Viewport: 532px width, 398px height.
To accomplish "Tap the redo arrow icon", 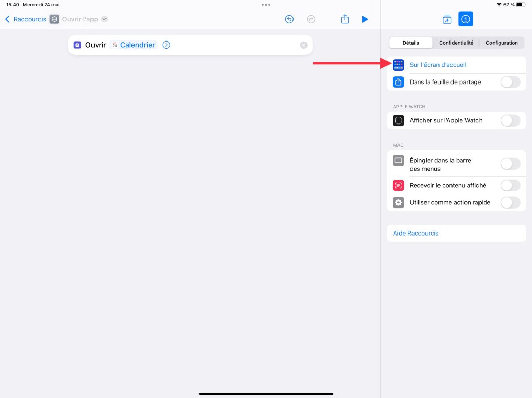I will (311, 19).
